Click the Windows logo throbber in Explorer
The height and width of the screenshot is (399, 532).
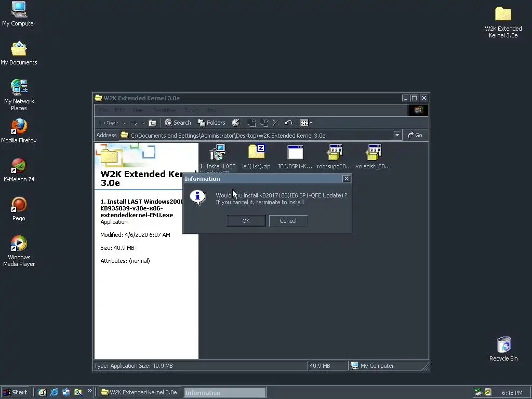pos(418,110)
